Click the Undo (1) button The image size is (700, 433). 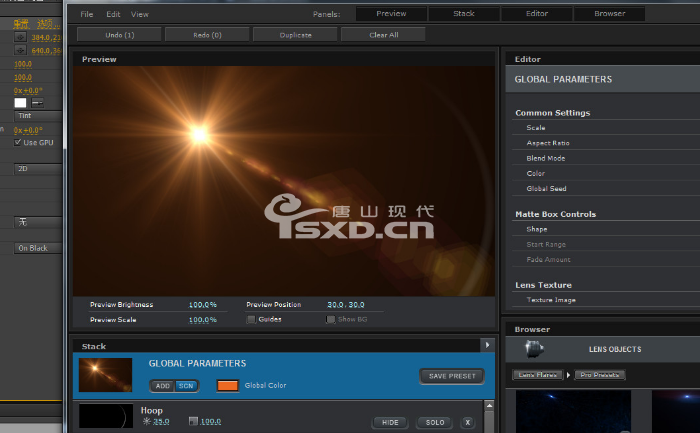click(119, 35)
